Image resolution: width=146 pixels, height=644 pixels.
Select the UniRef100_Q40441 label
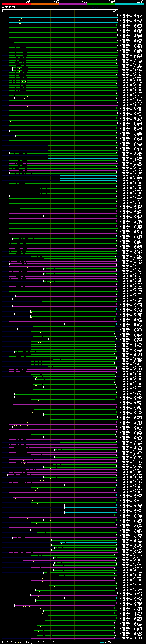point(131,485)
